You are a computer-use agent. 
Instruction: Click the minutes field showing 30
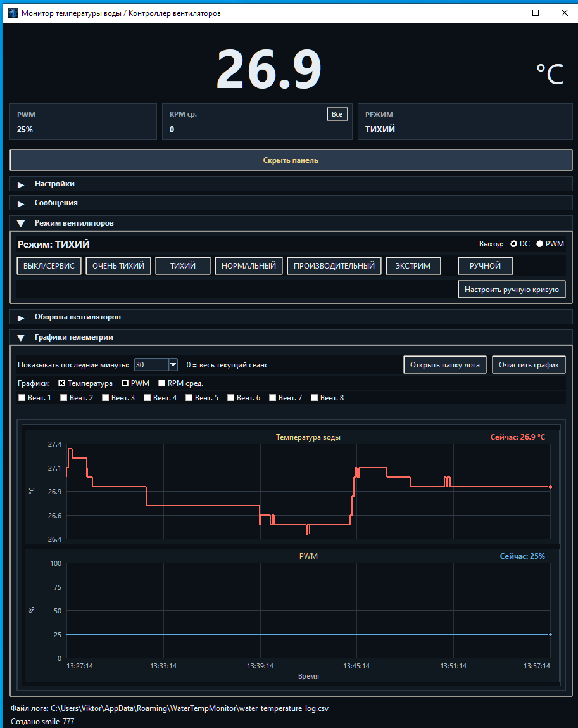tap(151, 365)
